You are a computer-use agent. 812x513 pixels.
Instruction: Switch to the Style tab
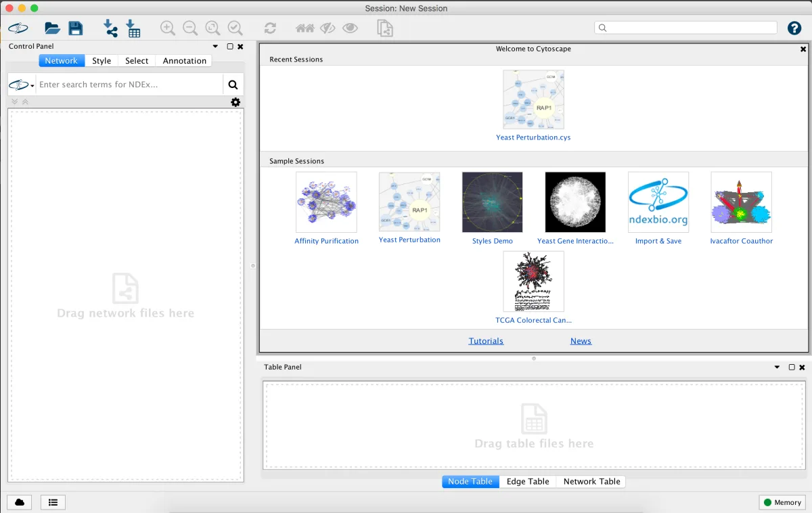click(101, 61)
